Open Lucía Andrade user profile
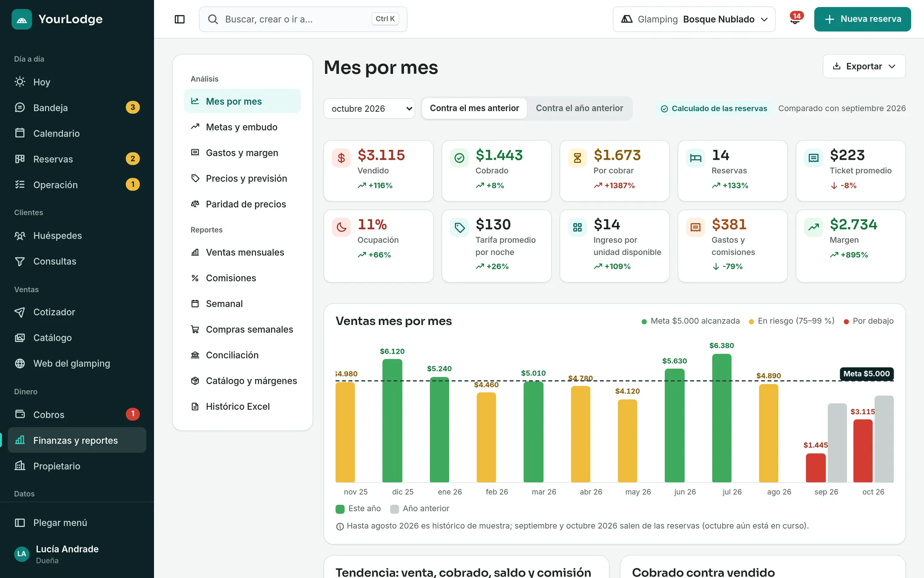Viewport: 924px width, 578px height. 77,554
